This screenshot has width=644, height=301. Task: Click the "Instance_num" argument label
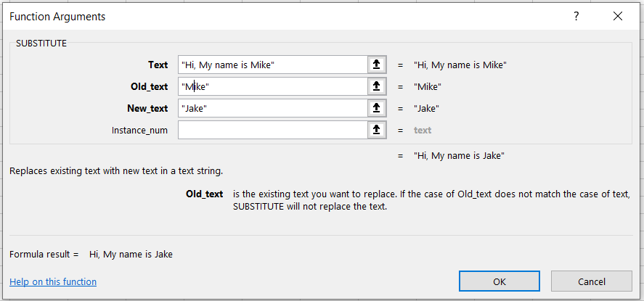point(139,130)
